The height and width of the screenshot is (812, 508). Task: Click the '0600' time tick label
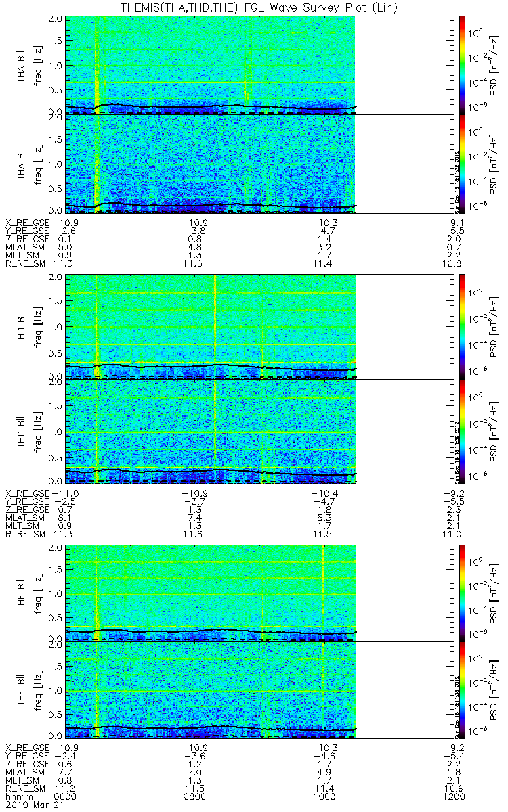coord(65,798)
